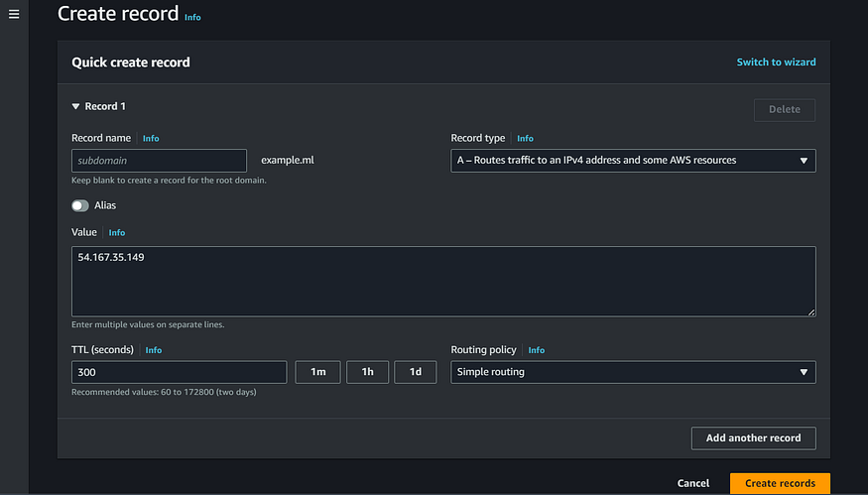Set TTL using the 1d preset
Screen dimensions: 868x495
point(416,372)
